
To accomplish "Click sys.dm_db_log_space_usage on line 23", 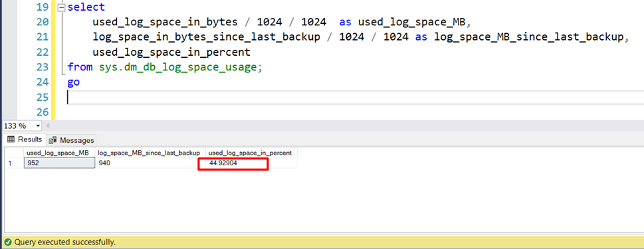I will click(178, 67).
